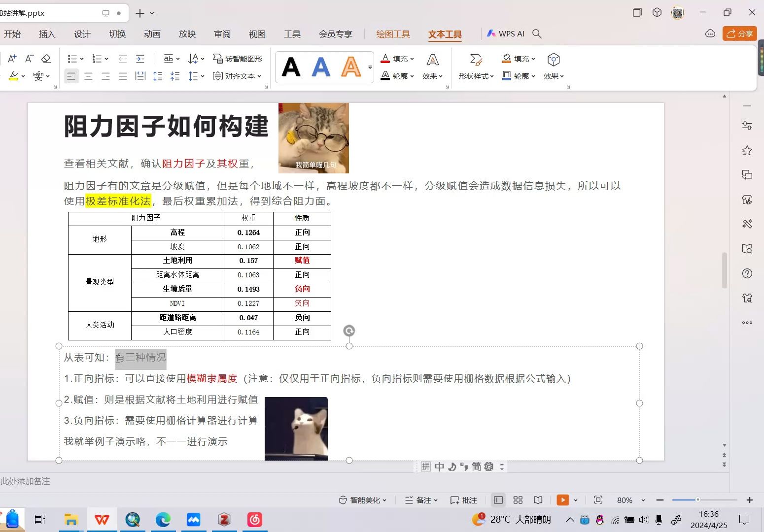The width and height of the screenshot is (764, 532).
Task: Start slideshow with the orange play icon
Action: tap(562, 500)
